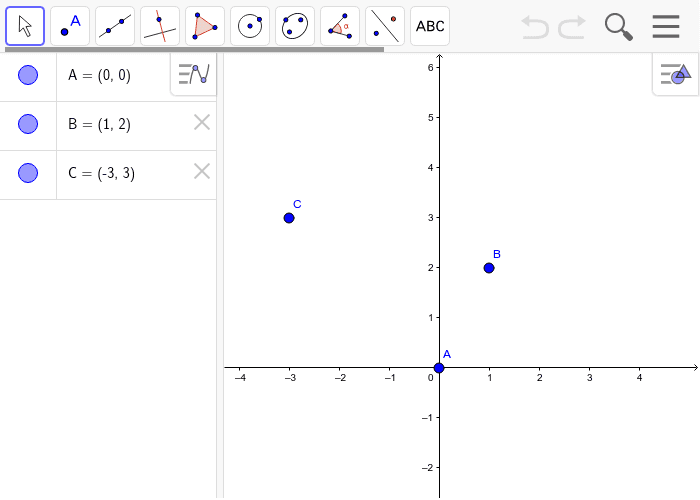This screenshot has width=700, height=500.
Task: Click the Undo arrow
Action: [535, 27]
